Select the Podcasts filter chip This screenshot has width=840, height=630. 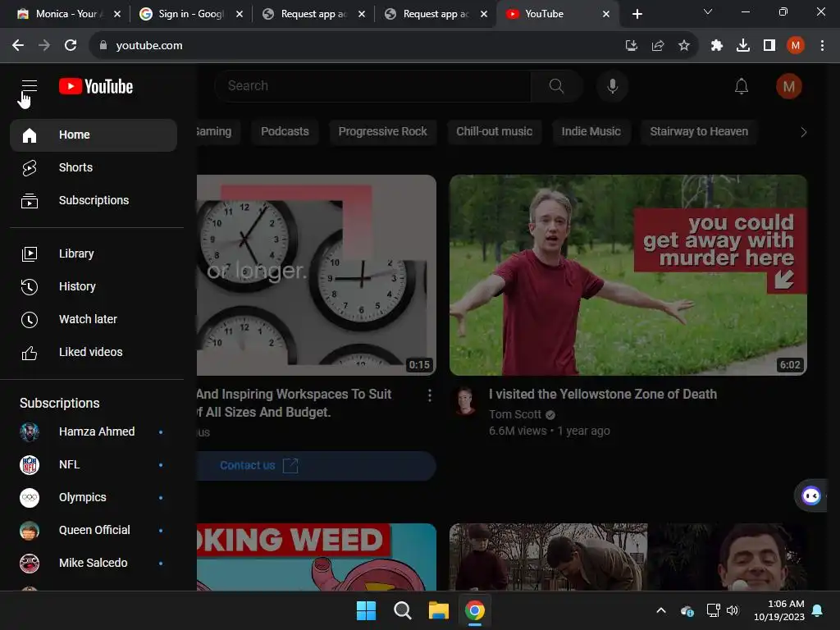[x=285, y=132]
